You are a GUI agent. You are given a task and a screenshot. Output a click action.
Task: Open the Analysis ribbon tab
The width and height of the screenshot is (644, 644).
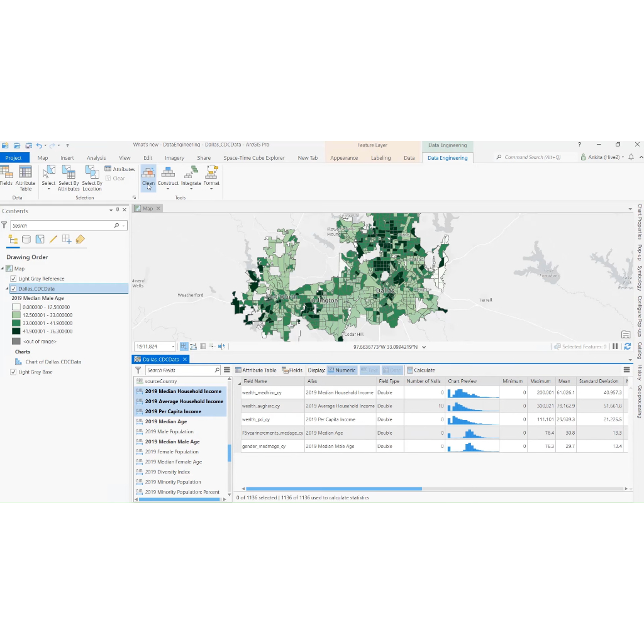coord(96,158)
